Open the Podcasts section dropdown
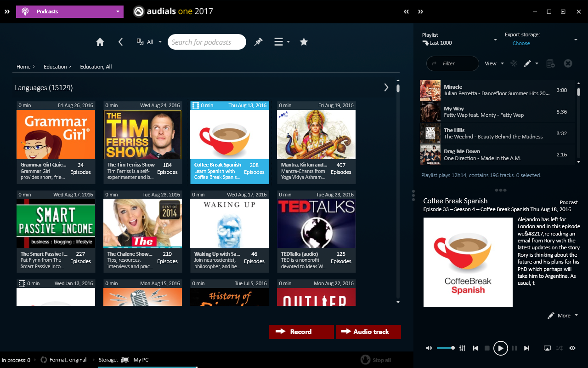The width and height of the screenshot is (588, 368). 70,11
